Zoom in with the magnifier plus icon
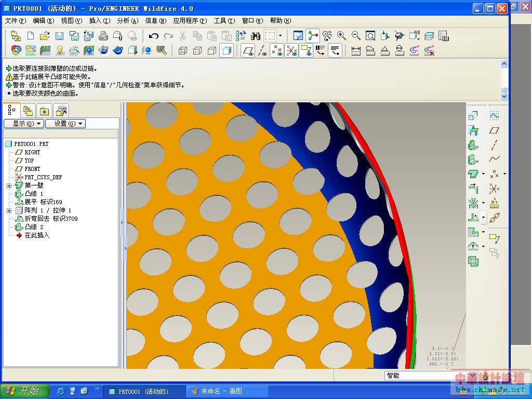 [x=341, y=36]
